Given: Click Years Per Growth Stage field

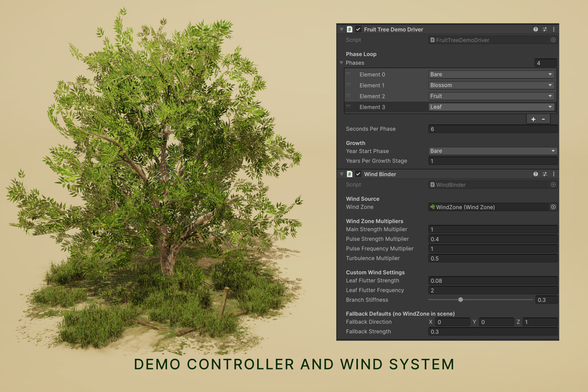Looking at the screenshot, I should point(493,161).
